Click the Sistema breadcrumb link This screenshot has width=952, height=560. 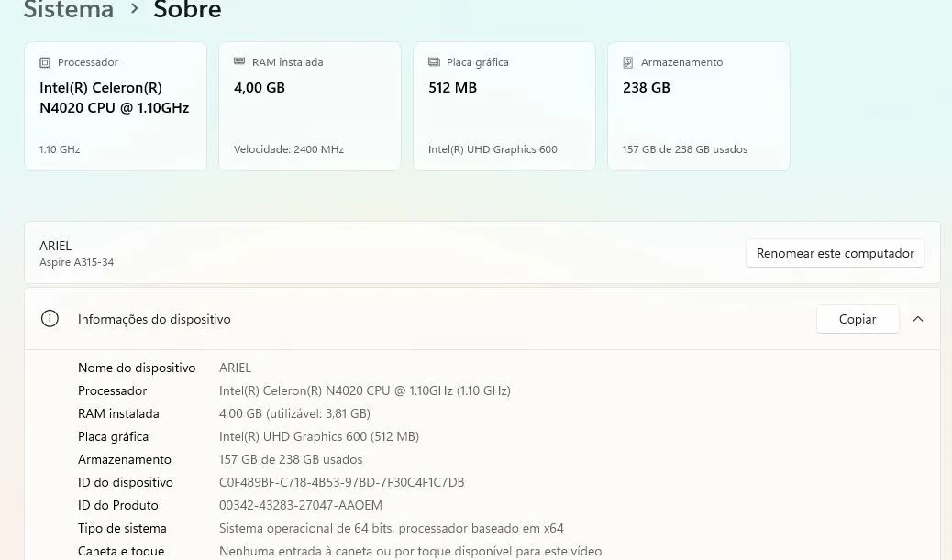click(69, 10)
